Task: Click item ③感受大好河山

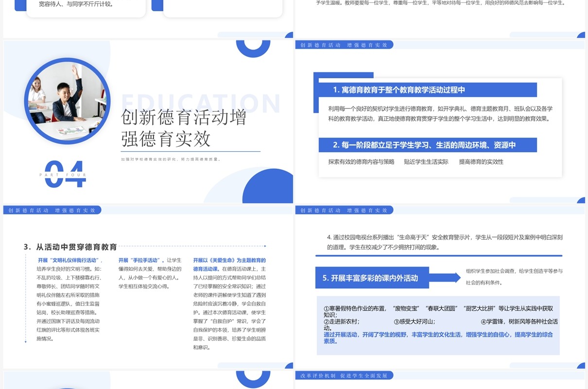Action: click(414, 321)
